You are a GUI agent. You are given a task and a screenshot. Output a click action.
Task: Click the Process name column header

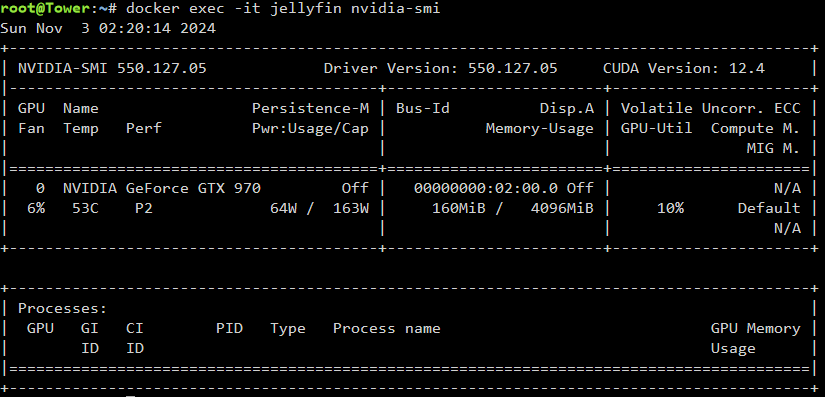[387, 329]
